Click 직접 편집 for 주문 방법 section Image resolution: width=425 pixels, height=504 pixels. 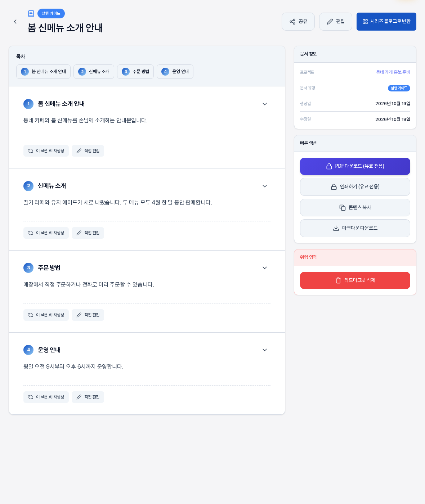pyautogui.click(x=88, y=315)
